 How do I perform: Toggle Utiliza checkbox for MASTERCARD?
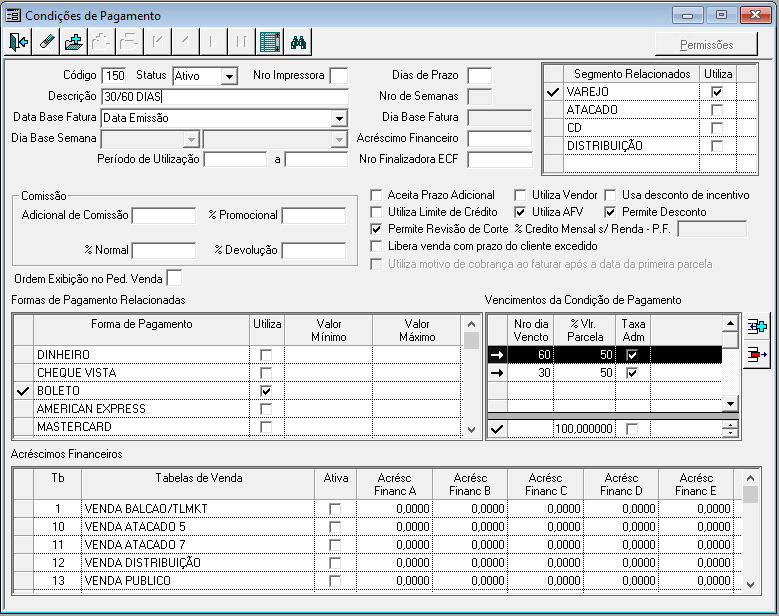tap(266, 427)
